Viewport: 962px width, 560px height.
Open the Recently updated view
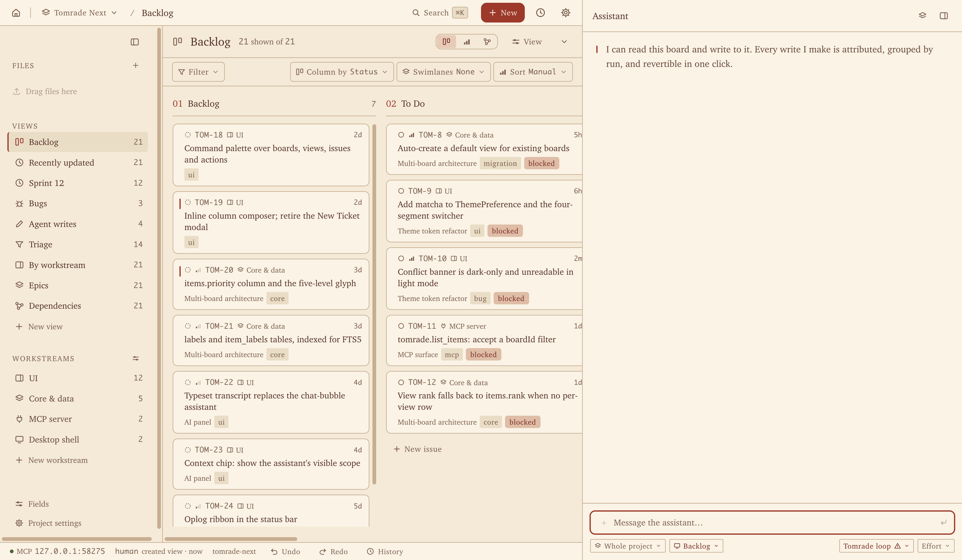pos(78,162)
